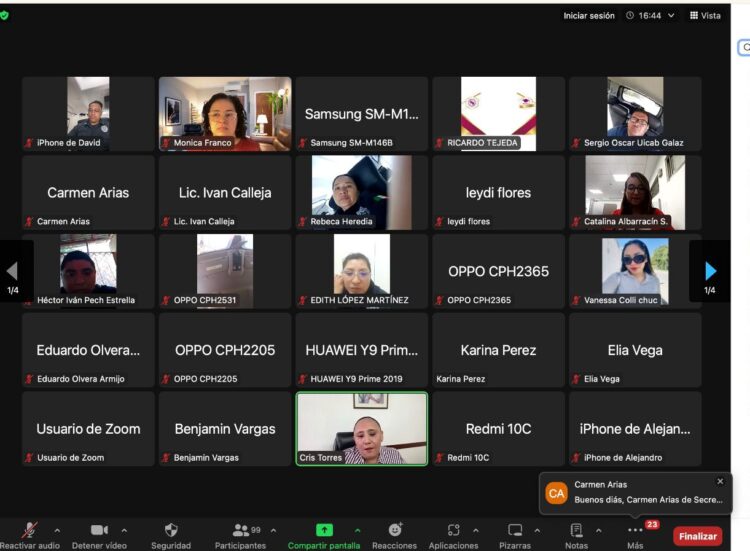Expand share screen options chevron
Image resolution: width=750 pixels, height=551 pixels.
pyautogui.click(x=357, y=530)
